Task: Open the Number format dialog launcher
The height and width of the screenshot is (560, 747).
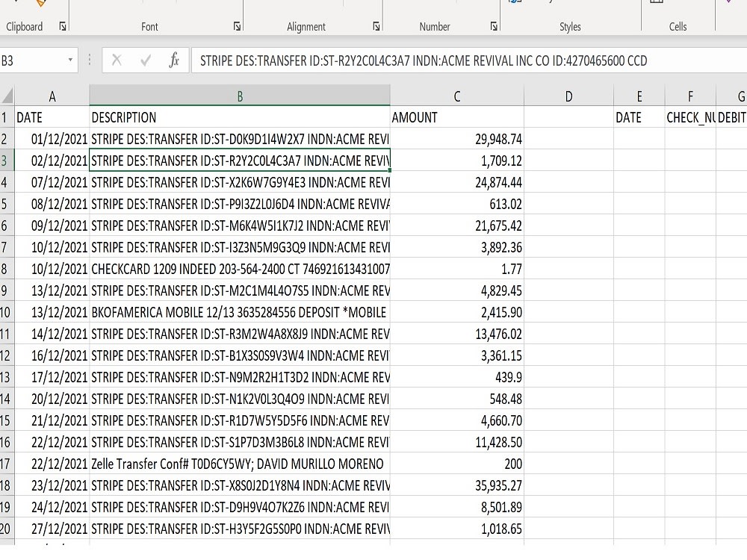Action: [x=494, y=26]
